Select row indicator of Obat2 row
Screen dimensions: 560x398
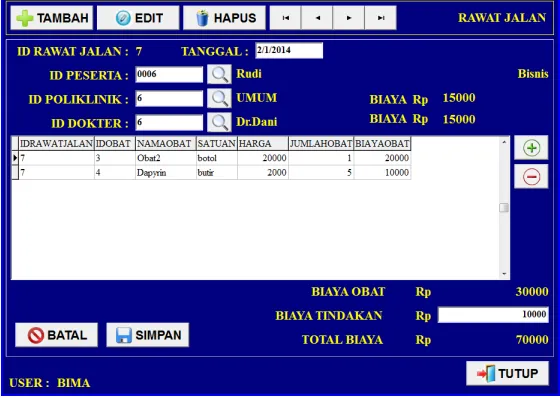15,158
